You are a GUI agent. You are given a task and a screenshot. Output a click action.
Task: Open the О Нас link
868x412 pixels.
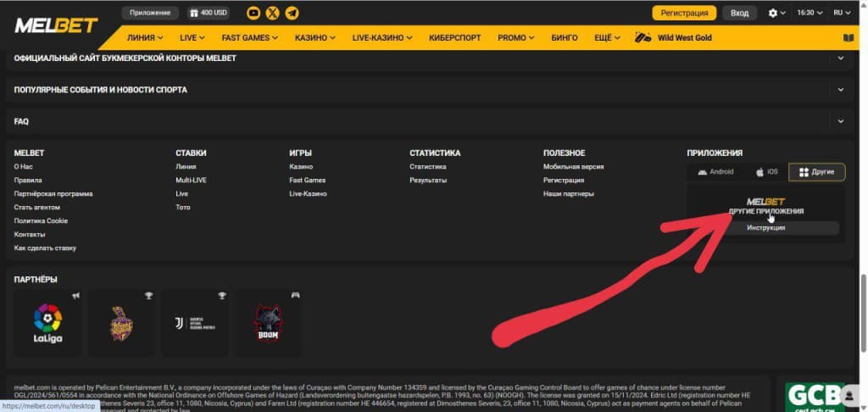click(x=23, y=167)
